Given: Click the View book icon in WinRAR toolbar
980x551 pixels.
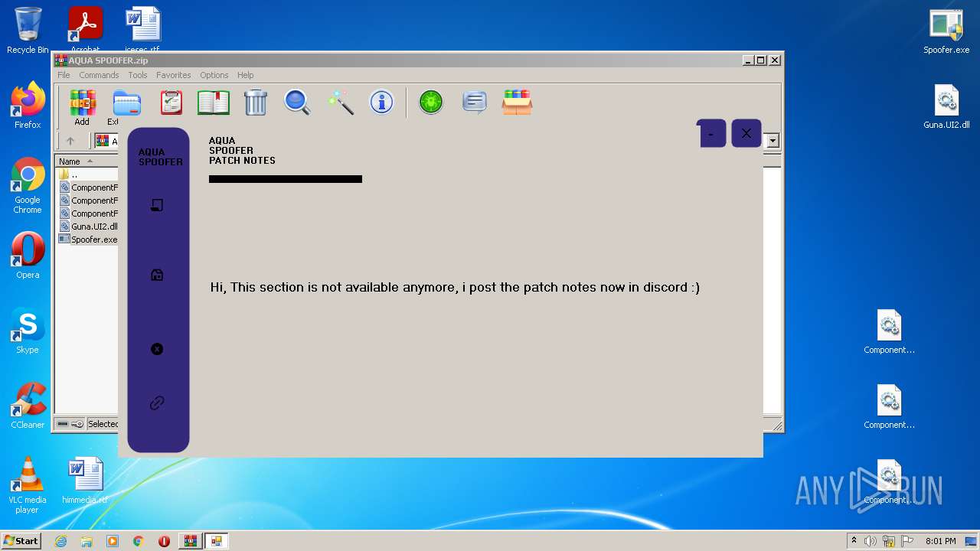Looking at the screenshot, I should tap(214, 103).
